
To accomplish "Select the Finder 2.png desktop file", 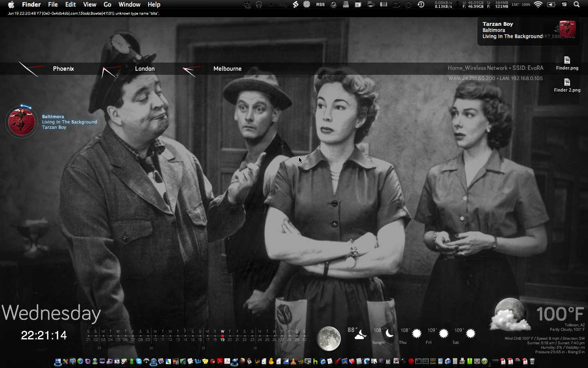I will tap(567, 85).
